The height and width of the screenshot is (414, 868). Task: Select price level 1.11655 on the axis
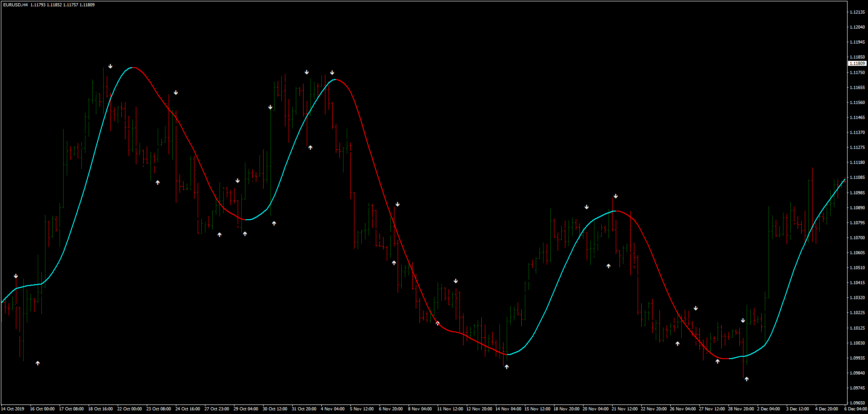[x=857, y=88]
